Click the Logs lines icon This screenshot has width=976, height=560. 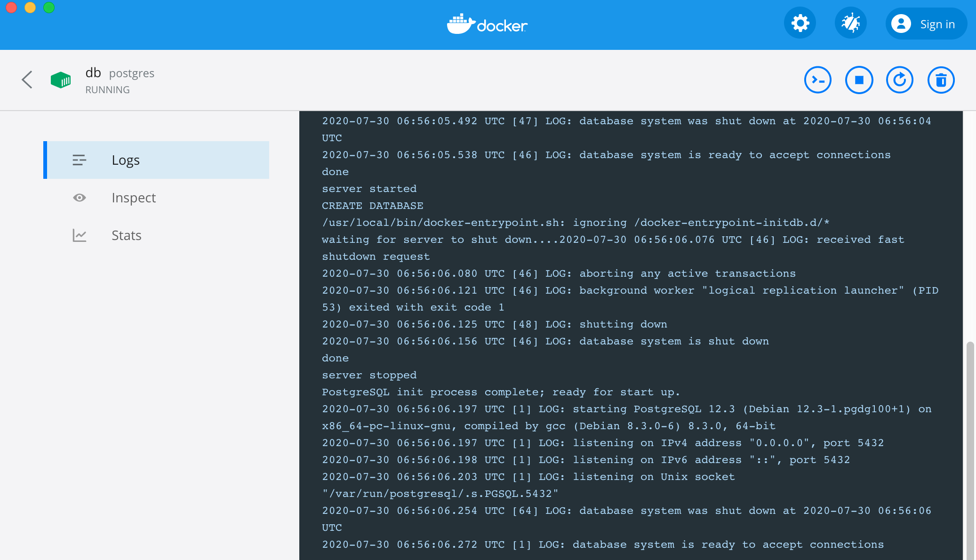(79, 160)
